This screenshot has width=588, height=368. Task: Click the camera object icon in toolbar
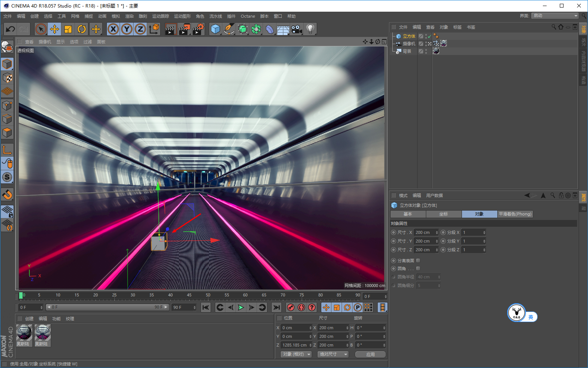point(296,29)
